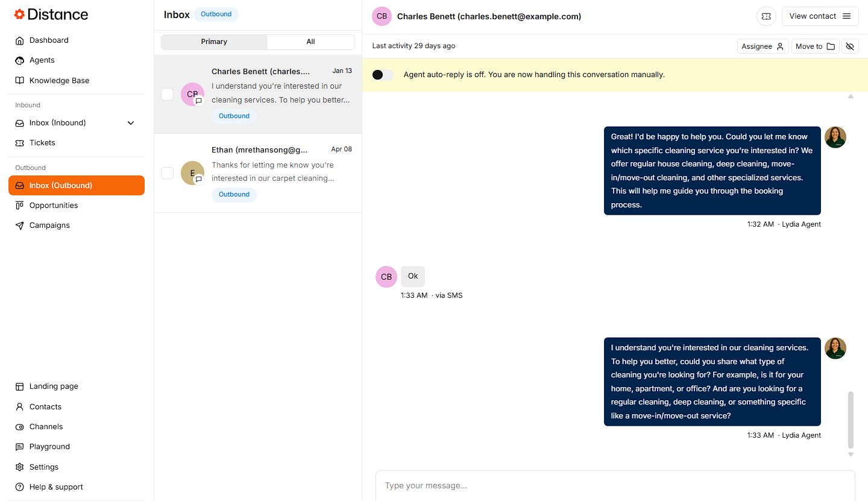The image size is (868, 501).
Task: Open Opportunities from the sidebar
Action: (54, 206)
